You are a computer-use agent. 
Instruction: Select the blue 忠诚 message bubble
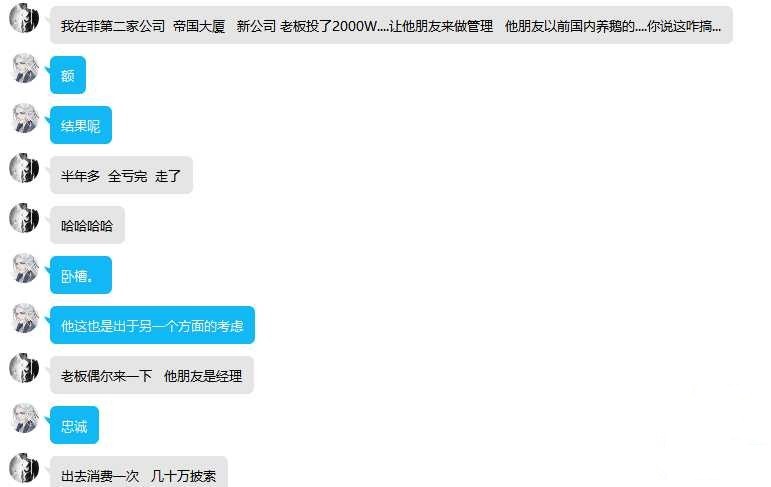[x=74, y=425]
